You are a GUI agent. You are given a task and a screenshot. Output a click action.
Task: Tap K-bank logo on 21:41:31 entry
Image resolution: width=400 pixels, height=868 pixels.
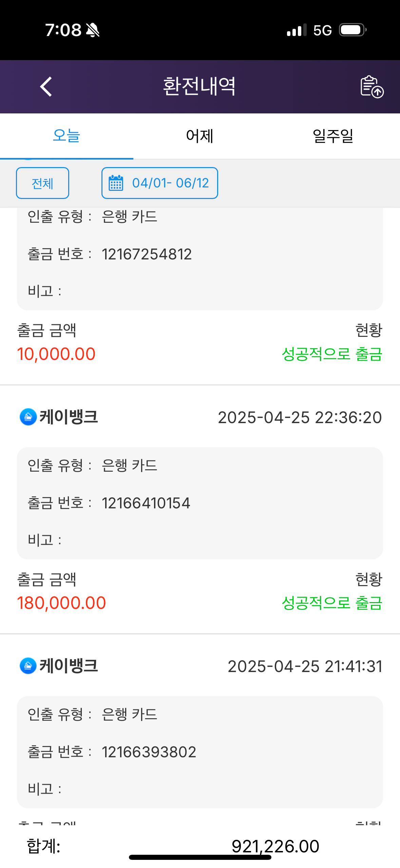28,666
